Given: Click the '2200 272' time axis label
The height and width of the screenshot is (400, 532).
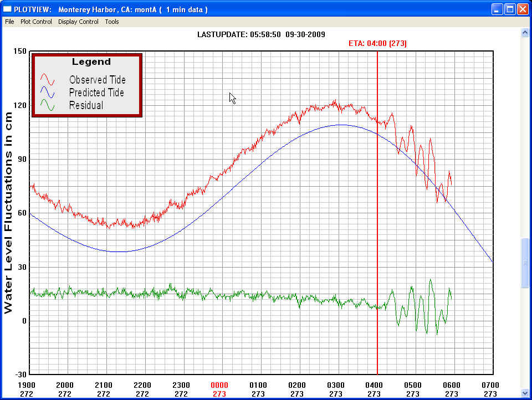Looking at the screenshot, I should coord(142,389).
